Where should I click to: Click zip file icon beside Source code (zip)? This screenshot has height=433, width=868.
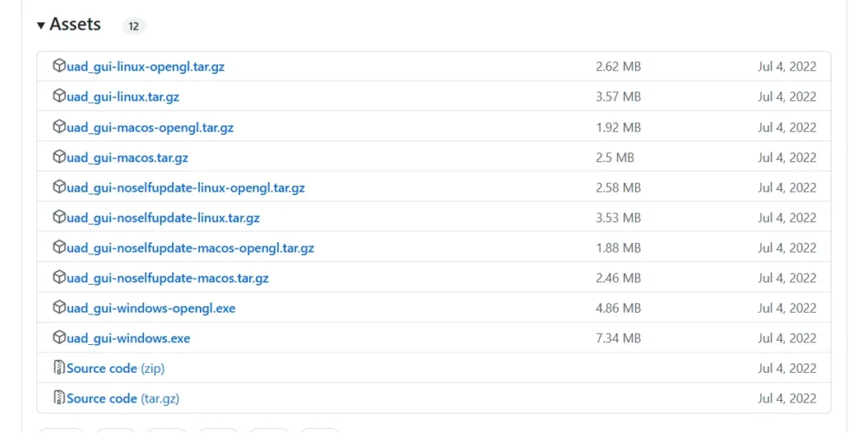[58, 368]
